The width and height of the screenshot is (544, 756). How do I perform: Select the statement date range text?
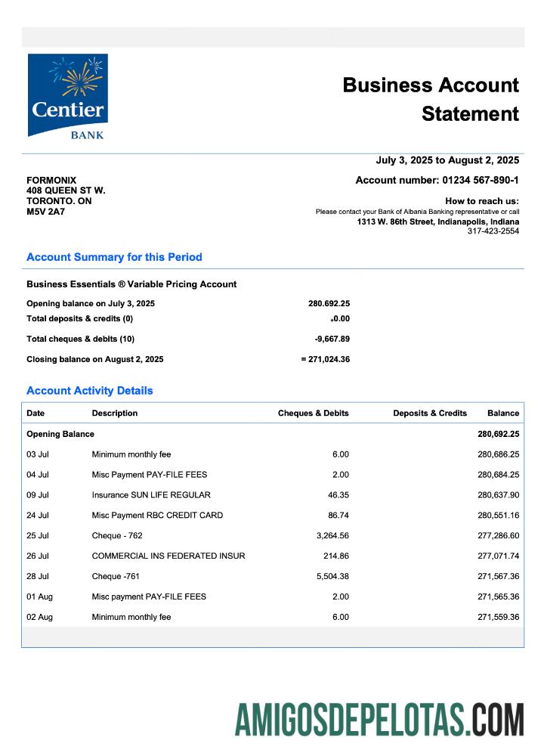click(447, 160)
